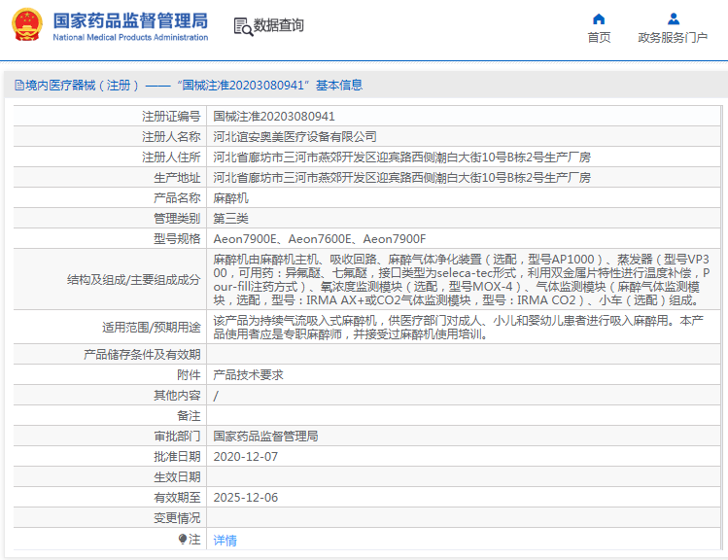Click the home icon above 首页
Image resolution: width=728 pixels, height=560 pixels.
pos(599,18)
